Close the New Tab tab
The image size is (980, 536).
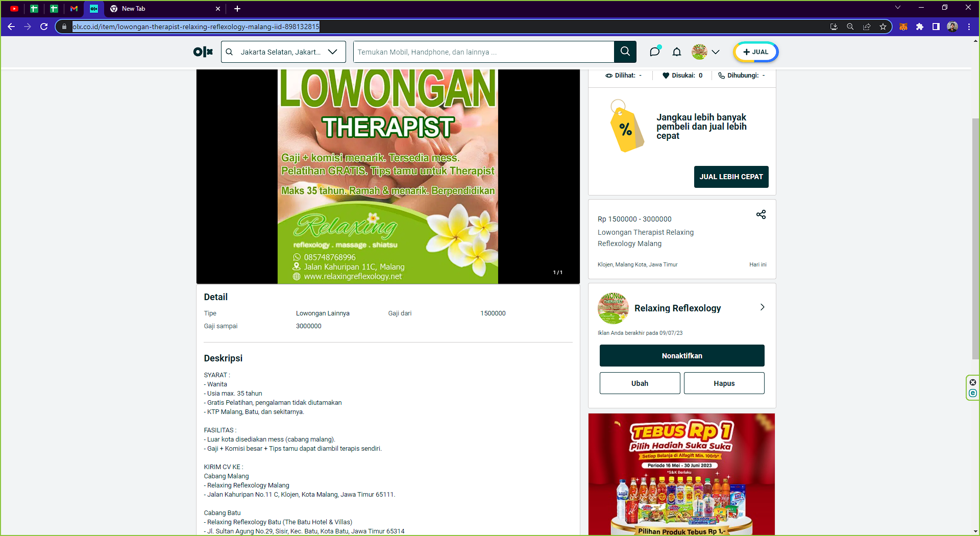click(218, 9)
